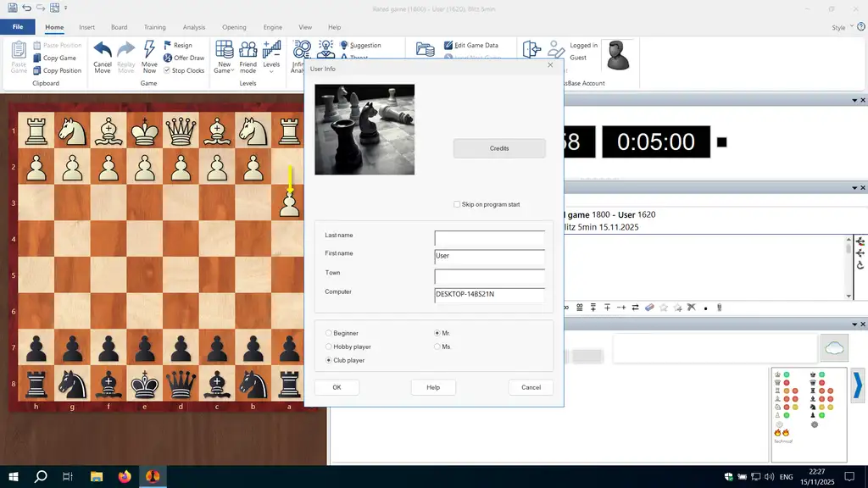Open Edit Game Data

tap(449, 45)
